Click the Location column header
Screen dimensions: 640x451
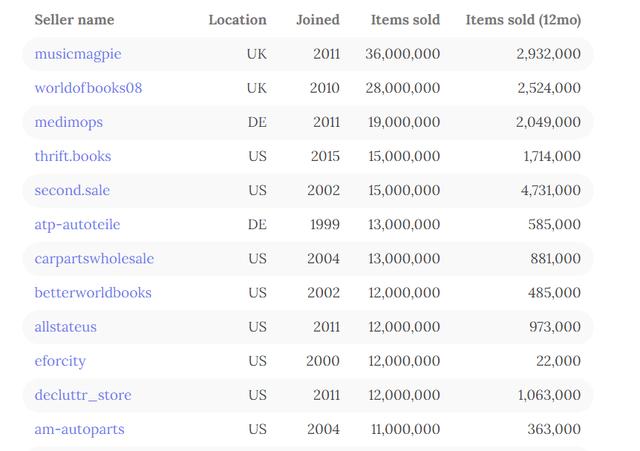pyautogui.click(x=238, y=20)
